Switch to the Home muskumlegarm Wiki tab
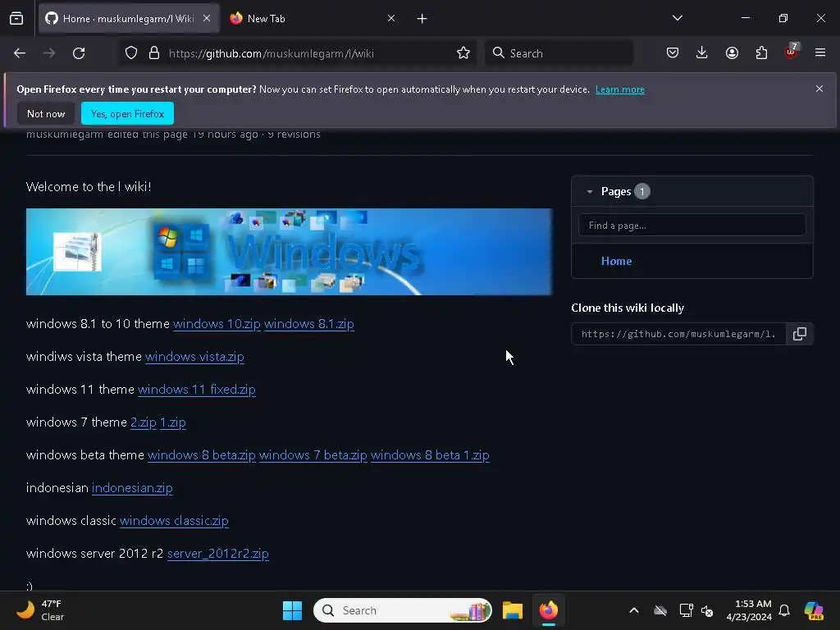 pyautogui.click(x=128, y=19)
